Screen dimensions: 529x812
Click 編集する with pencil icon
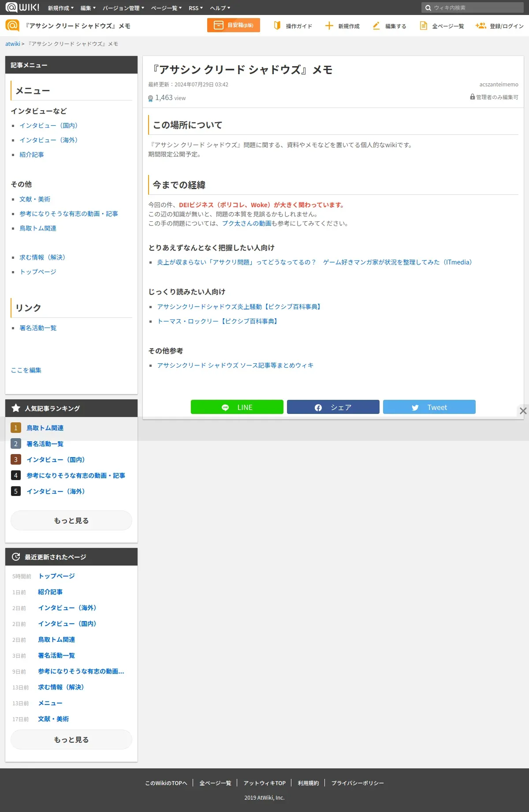pos(389,26)
